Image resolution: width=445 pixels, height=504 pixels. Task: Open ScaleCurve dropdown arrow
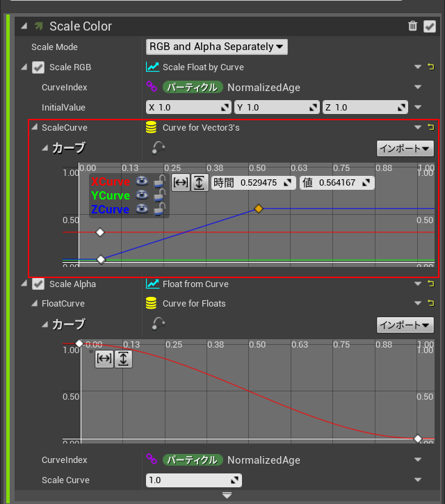tap(418, 127)
